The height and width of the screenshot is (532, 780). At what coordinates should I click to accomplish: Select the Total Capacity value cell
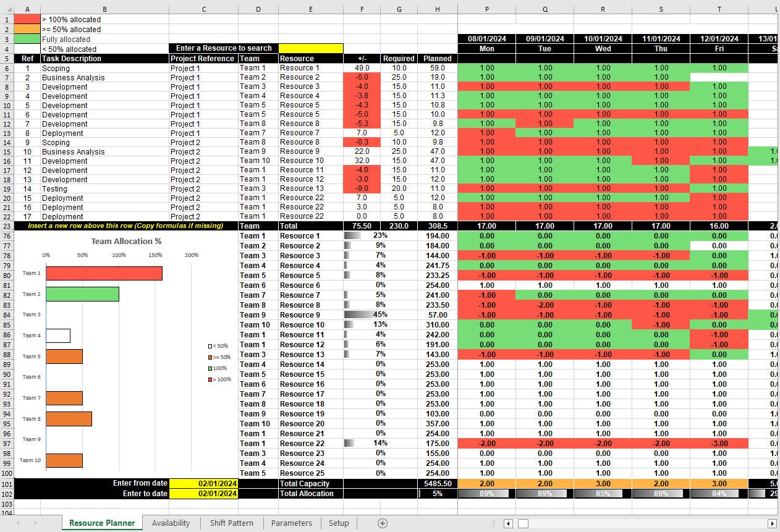click(x=437, y=483)
